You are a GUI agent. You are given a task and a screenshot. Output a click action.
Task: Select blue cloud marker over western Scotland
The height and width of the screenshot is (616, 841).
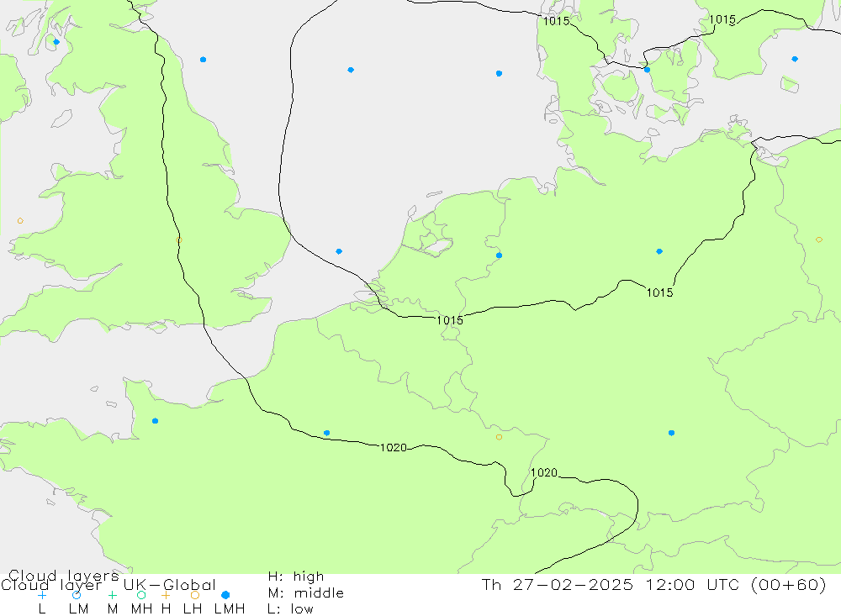tap(56, 42)
